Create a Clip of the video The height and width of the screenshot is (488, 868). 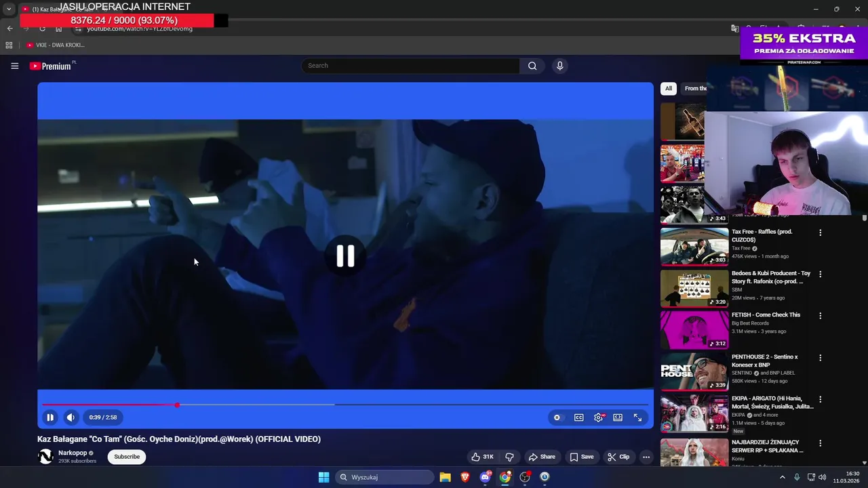click(x=618, y=457)
